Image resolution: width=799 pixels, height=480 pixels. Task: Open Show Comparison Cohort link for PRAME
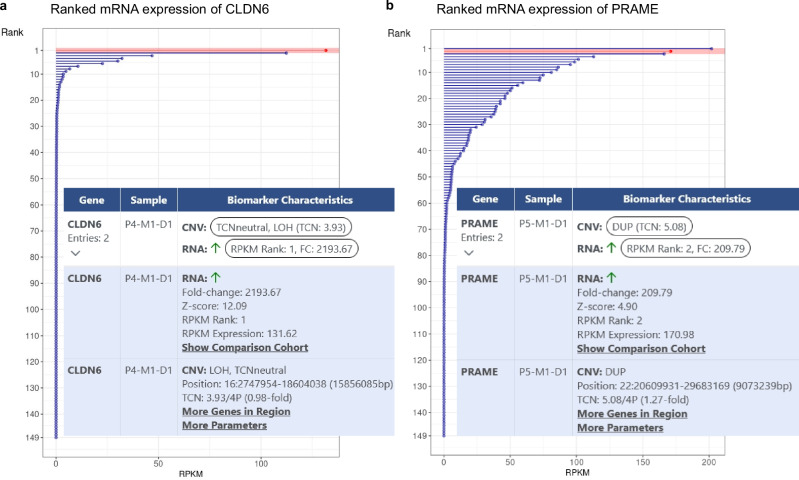[x=641, y=349]
